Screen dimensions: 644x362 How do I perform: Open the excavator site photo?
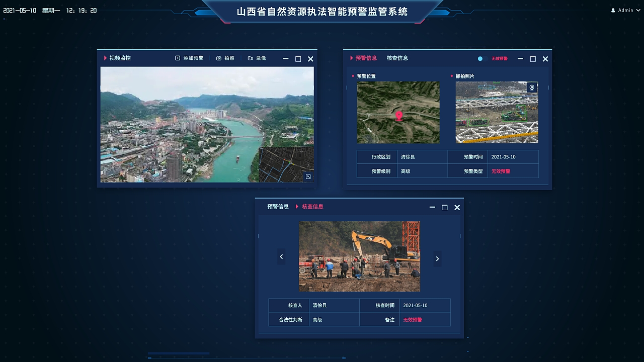(359, 256)
